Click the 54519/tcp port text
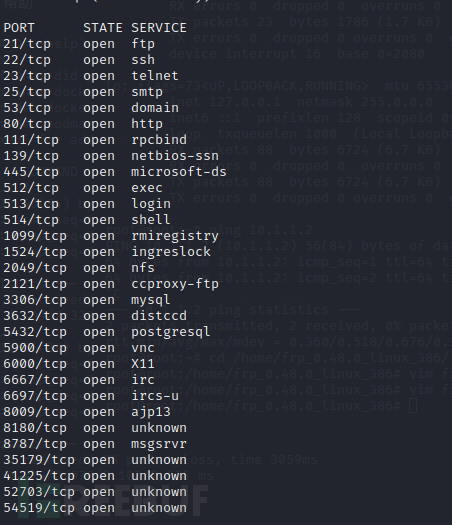Viewport: 452px width, 525px height. (x=39, y=508)
